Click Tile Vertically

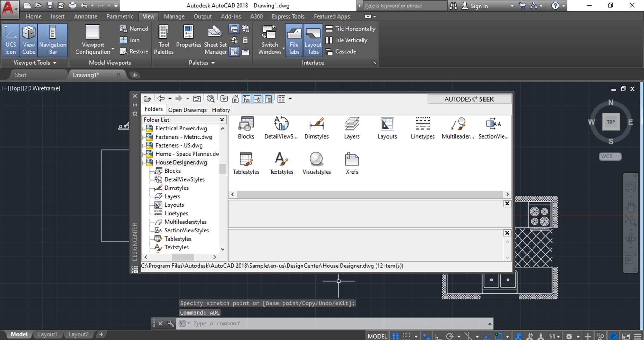(x=346, y=40)
